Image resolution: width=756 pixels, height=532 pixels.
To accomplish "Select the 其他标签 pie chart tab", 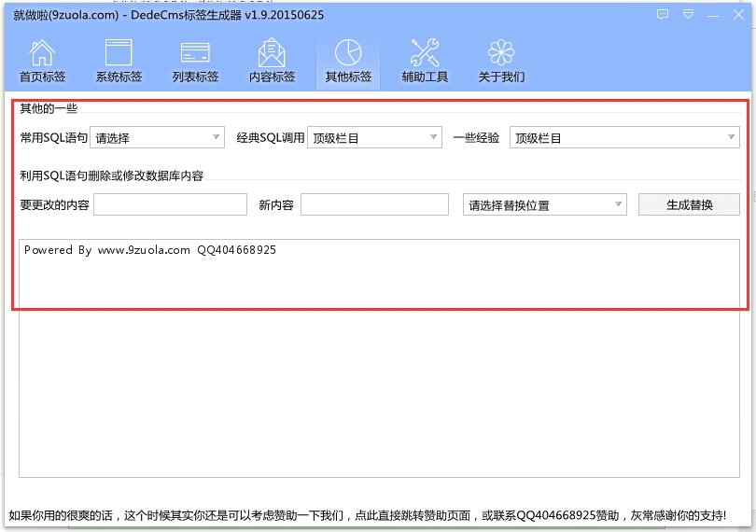I will [348, 61].
